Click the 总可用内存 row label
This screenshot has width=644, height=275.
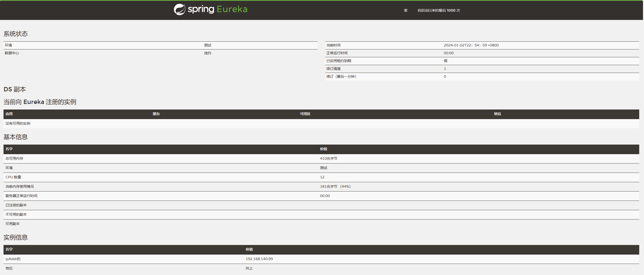pyautogui.click(x=14, y=158)
